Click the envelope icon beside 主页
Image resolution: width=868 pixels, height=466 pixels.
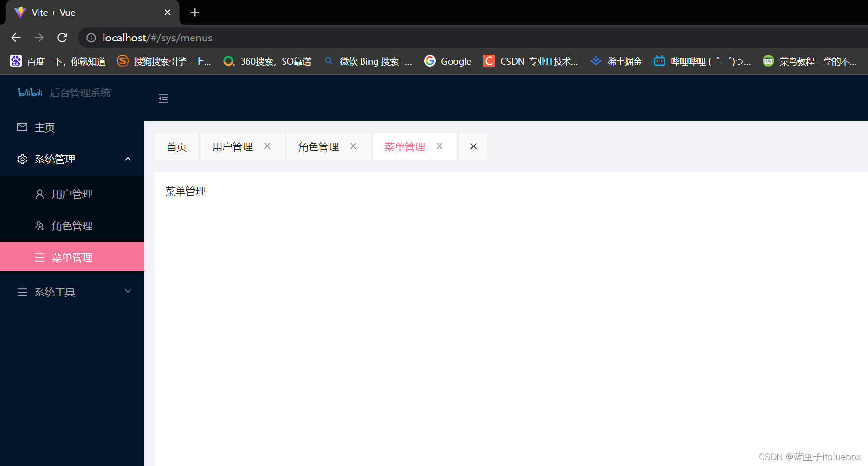(x=22, y=127)
